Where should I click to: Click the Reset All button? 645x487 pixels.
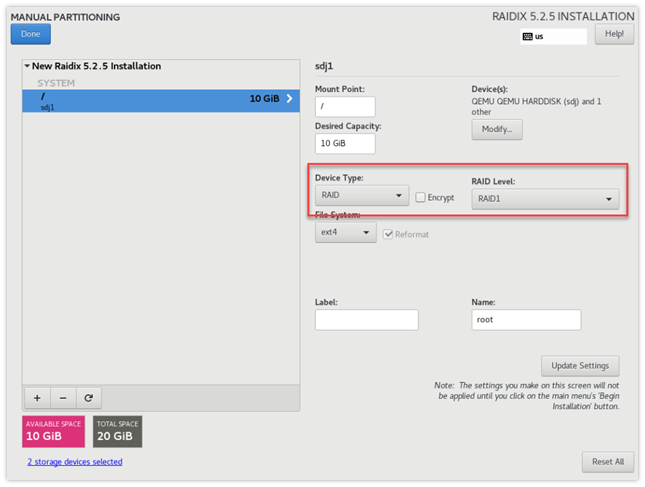[608, 462]
